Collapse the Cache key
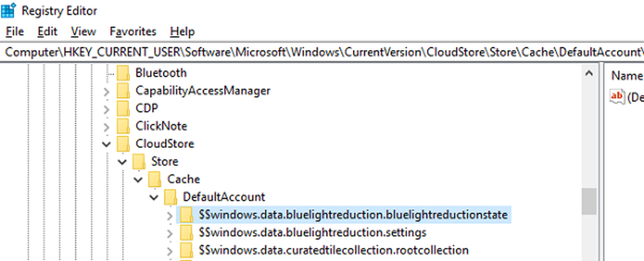 [138, 179]
